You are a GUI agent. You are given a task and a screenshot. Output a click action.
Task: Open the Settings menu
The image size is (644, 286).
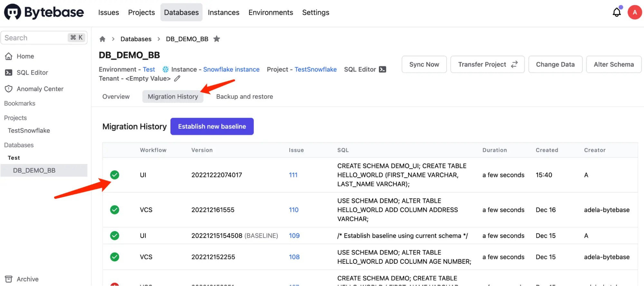(316, 12)
